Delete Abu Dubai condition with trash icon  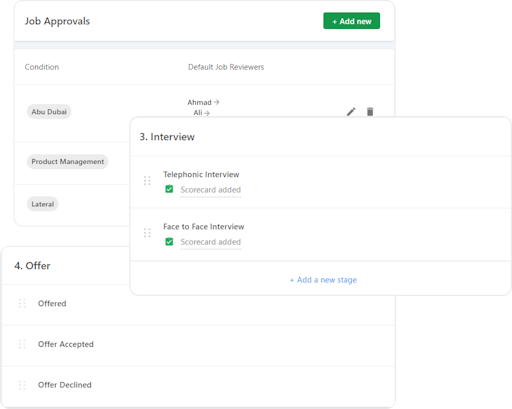tap(370, 112)
